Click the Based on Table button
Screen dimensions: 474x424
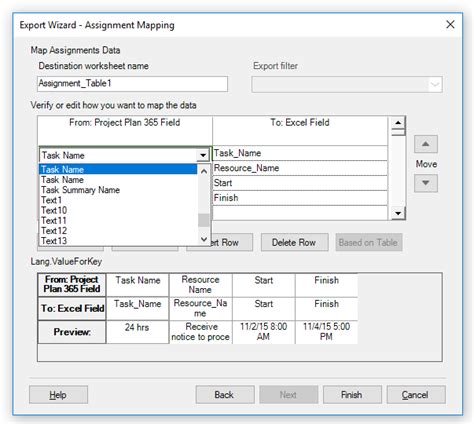pyautogui.click(x=368, y=242)
